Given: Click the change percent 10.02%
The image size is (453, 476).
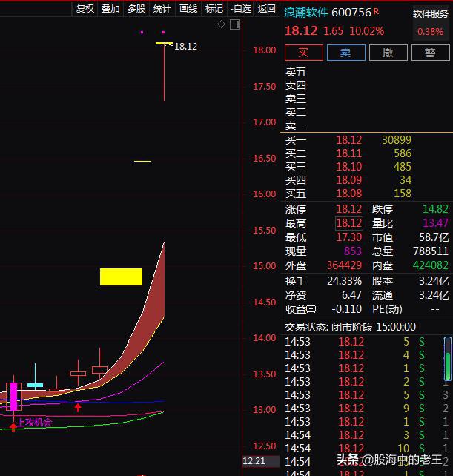Looking at the screenshot, I should point(367,31).
